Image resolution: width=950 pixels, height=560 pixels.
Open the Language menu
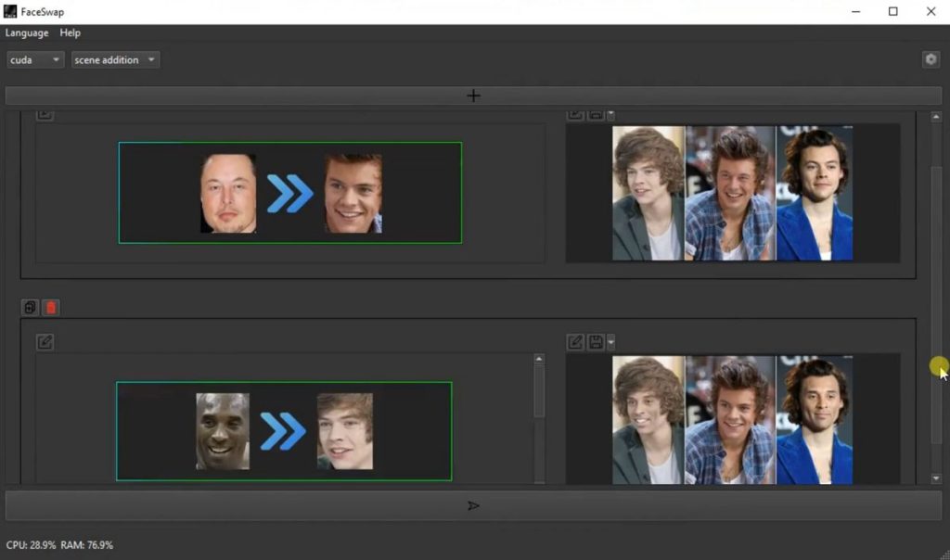[27, 32]
